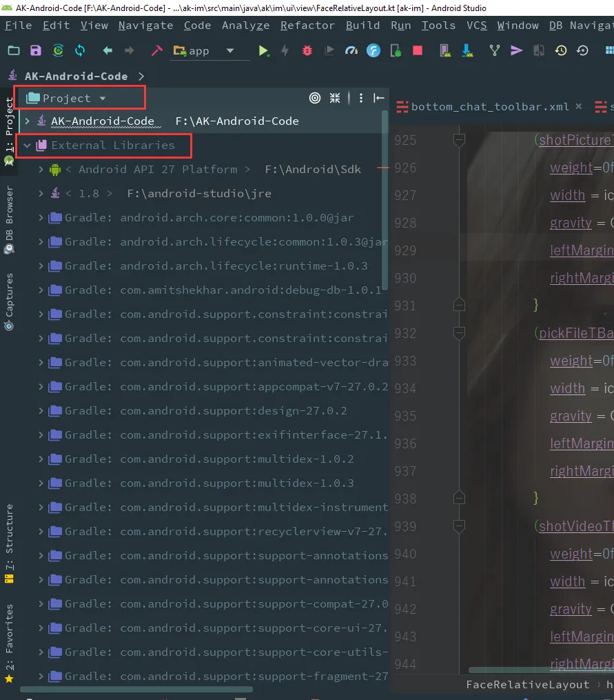Open the Edit menu
614x700 pixels.
57,26
